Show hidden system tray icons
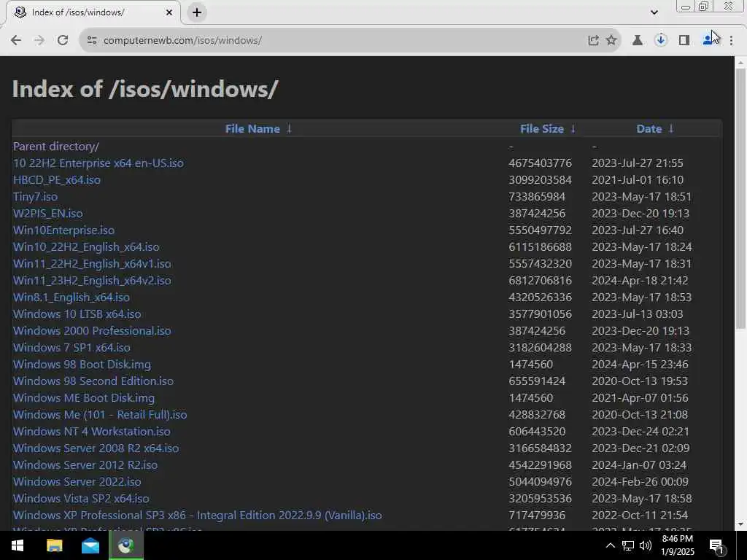This screenshot has height=560, width=747. coord(611,545)
